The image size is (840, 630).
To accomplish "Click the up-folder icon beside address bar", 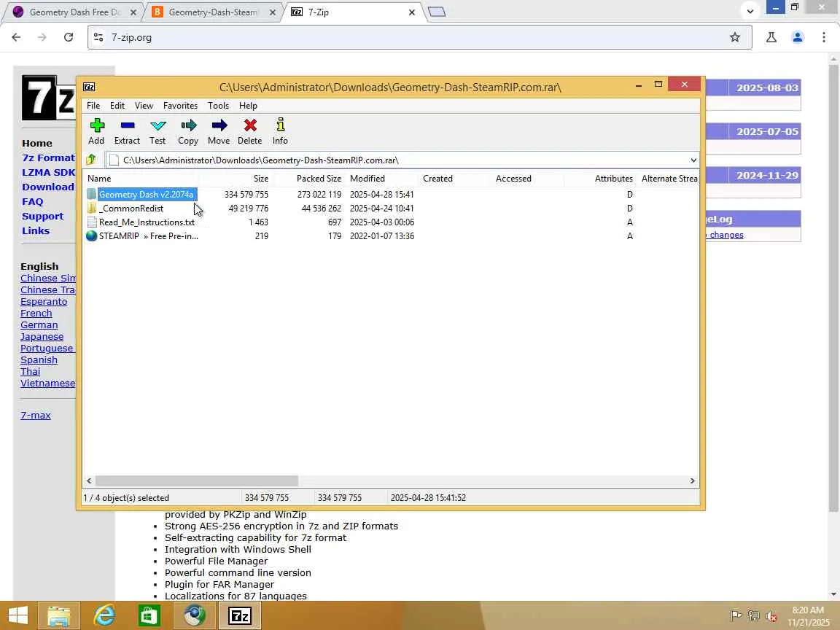I will coord(91,160).
